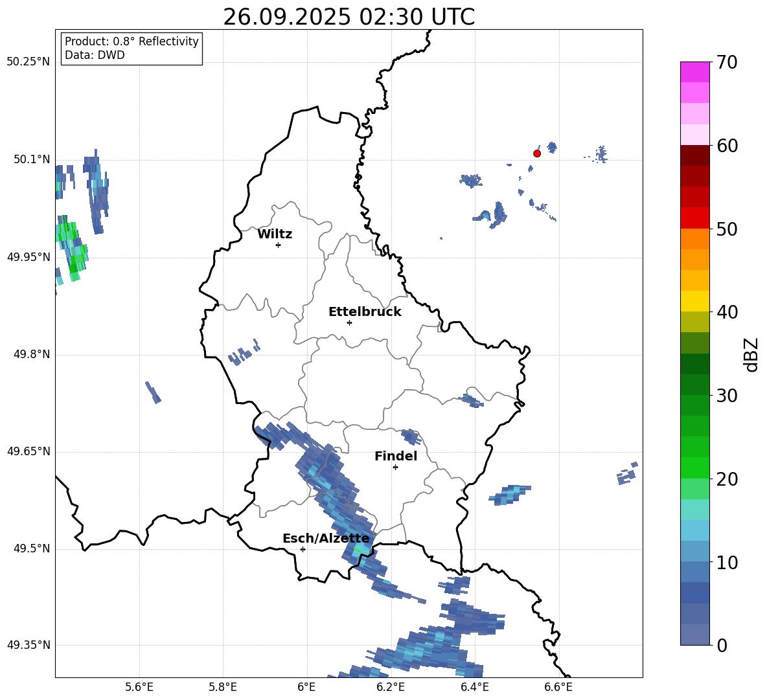The height and width of the screenshot is (700, 767).
Task: Click the Product 0.8° Reflectivity info box
Action: click(x=132, y=49)
